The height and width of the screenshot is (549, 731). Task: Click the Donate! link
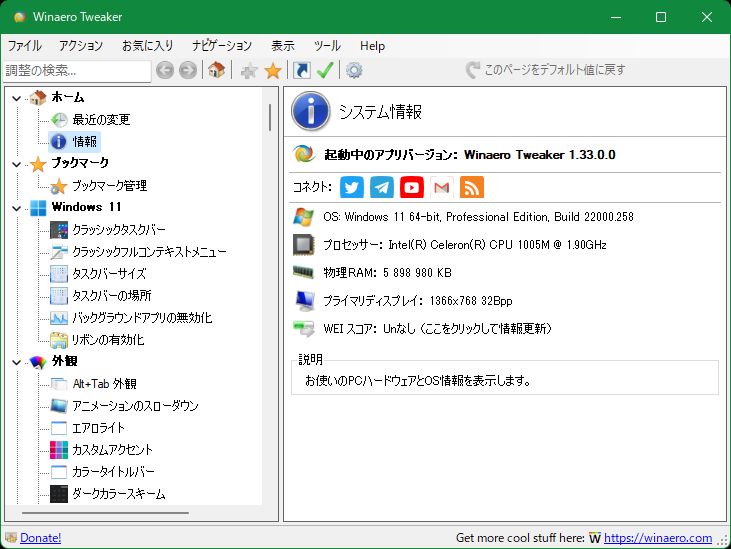point(41,538)
